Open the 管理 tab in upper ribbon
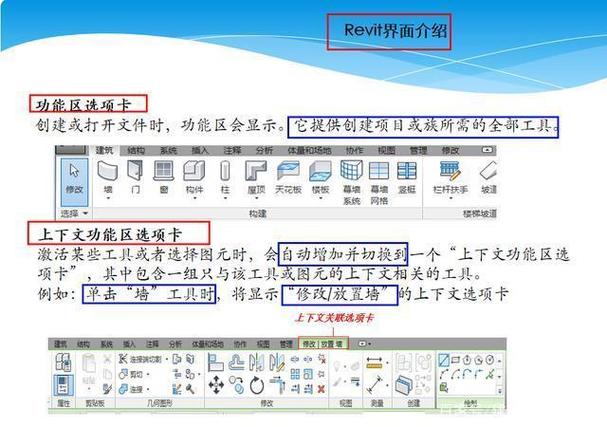 tap(418, 151)
